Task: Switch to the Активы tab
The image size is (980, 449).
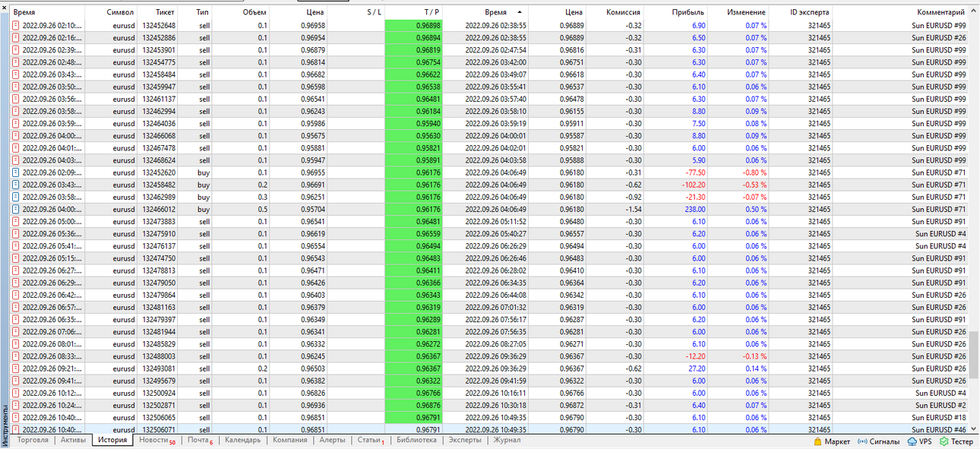Action: 73,440
